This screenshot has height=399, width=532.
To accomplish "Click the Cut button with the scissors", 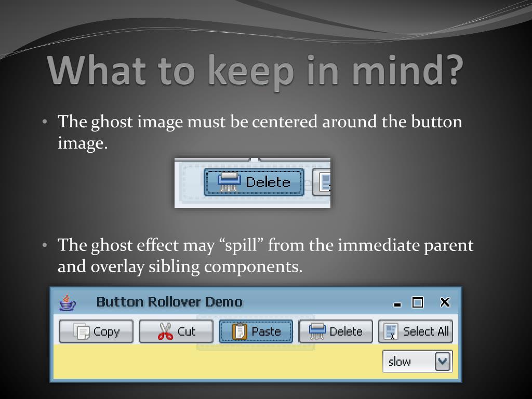I will pos(176,331).
